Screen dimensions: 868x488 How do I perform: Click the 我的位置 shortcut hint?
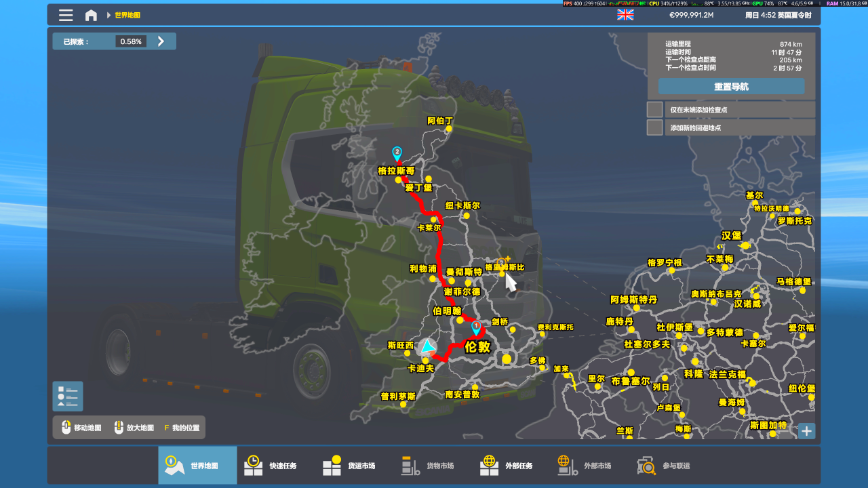[x=182, y=428]
